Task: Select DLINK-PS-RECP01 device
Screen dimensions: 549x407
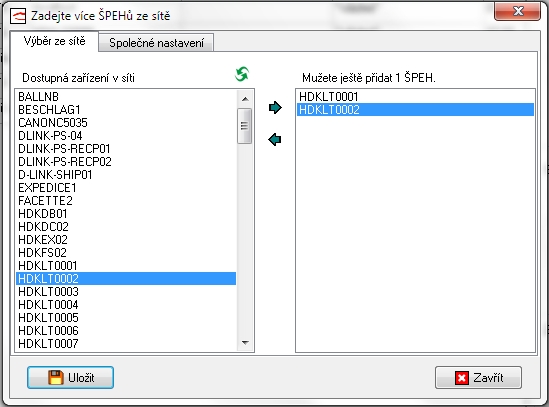Action: 126,149
